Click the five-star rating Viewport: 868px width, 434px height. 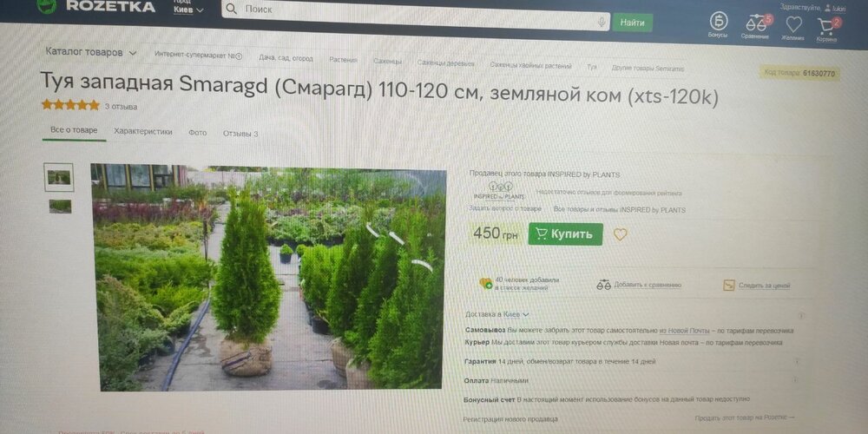pos(70,105)
